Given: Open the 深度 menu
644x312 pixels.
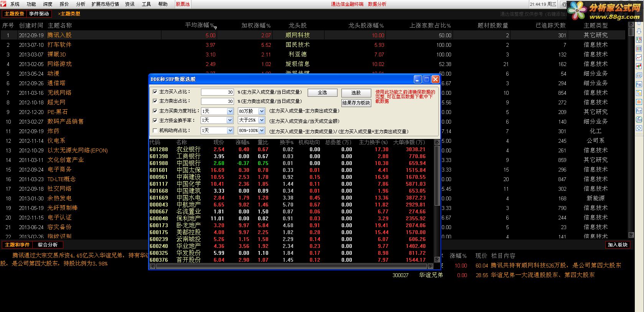Looking at the screenshot, I should pyautogui.click(x=48, y=4).
